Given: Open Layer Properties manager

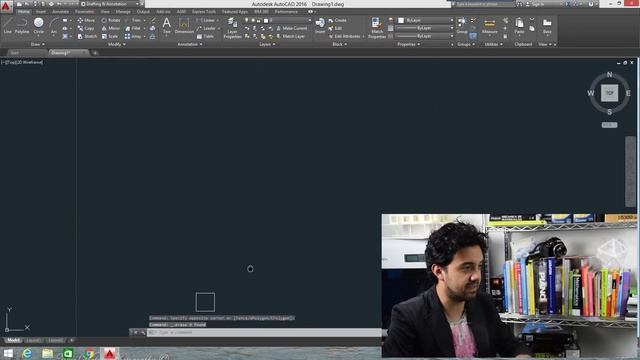Looking at the screenshot, I should pos(232,28).
